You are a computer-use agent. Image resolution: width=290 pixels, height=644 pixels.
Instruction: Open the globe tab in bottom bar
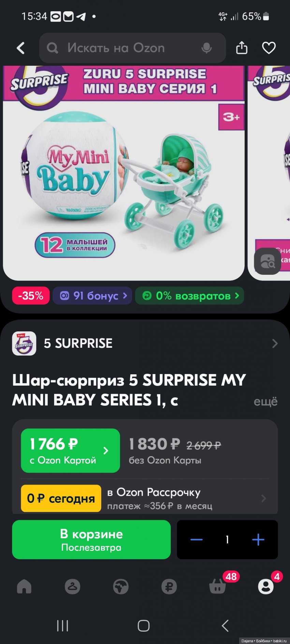click(121, 586)
